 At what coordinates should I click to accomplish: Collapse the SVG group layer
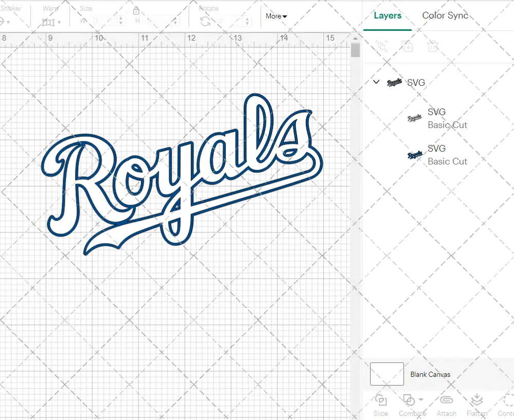coord(376,82)
